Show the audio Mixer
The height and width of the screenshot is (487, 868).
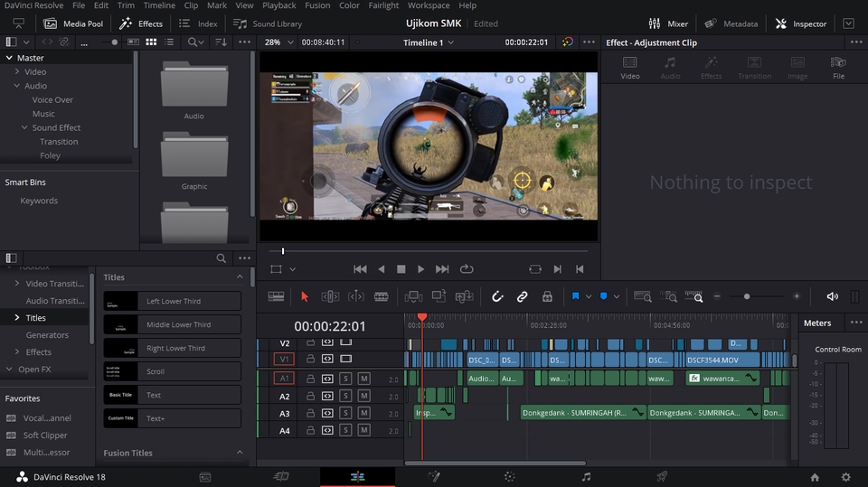(668, 23)
